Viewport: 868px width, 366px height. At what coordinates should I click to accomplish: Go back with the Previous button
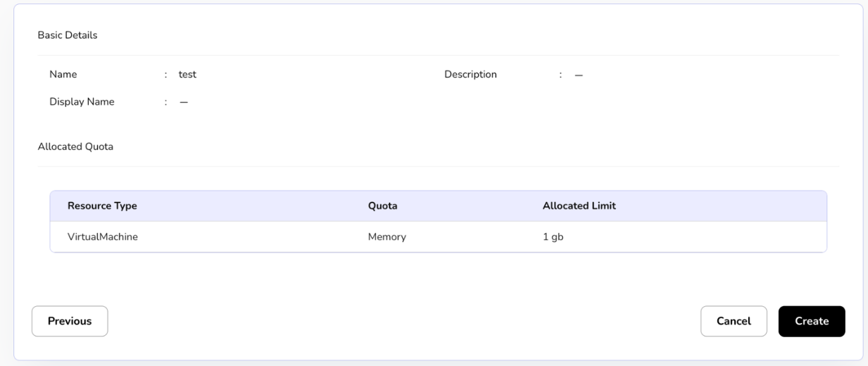tap(70, 321)
